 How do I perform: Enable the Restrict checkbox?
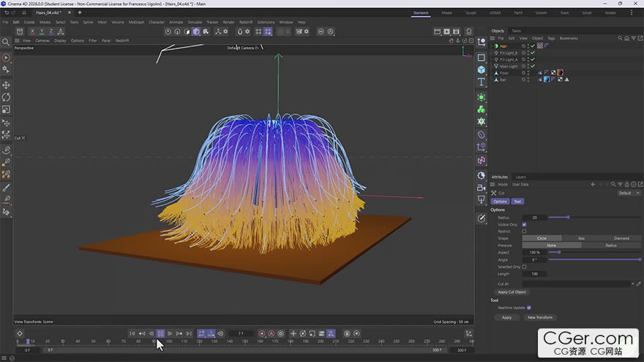[x=524, y=231]
